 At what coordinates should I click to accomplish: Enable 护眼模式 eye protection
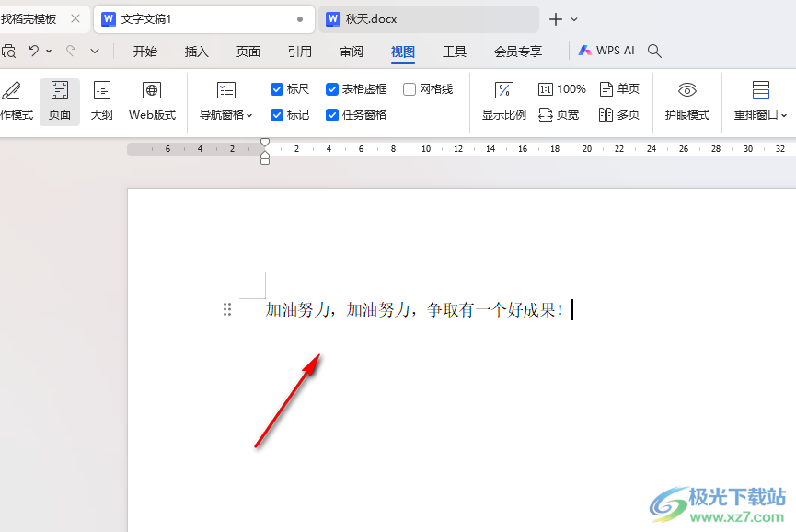tap(686, 101)
